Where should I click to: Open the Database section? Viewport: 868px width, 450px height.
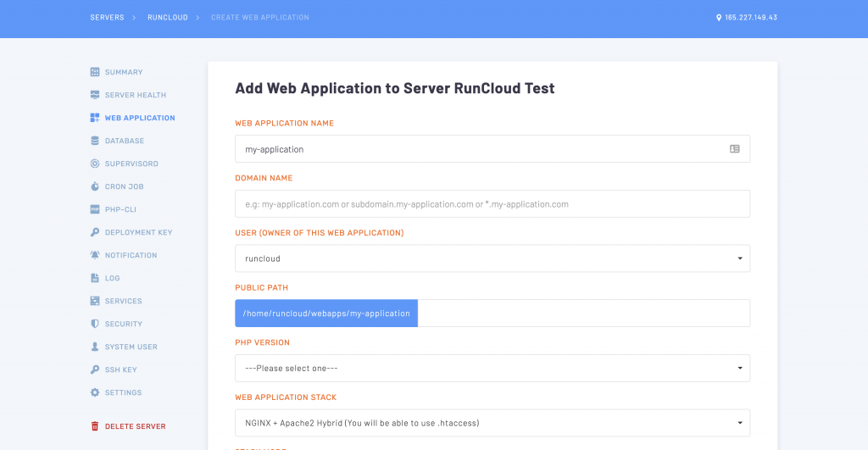click(125, 141)
